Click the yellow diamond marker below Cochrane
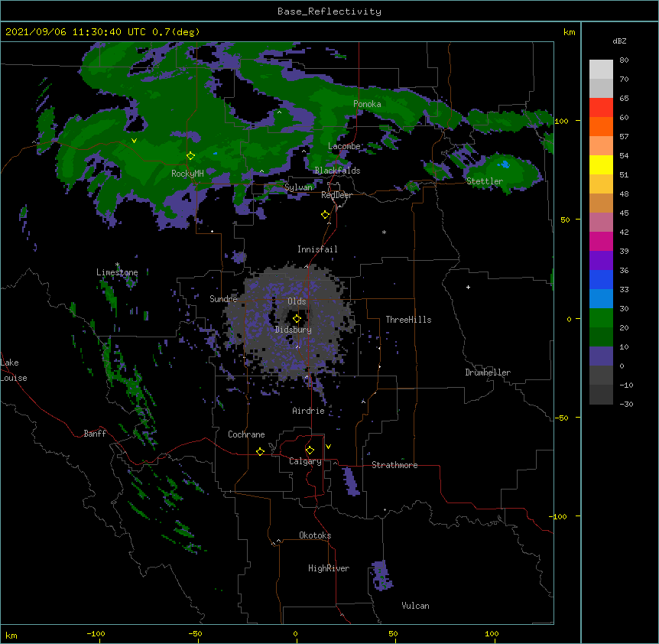Viewport: 659px width, 644px height. tap(260, 451)
